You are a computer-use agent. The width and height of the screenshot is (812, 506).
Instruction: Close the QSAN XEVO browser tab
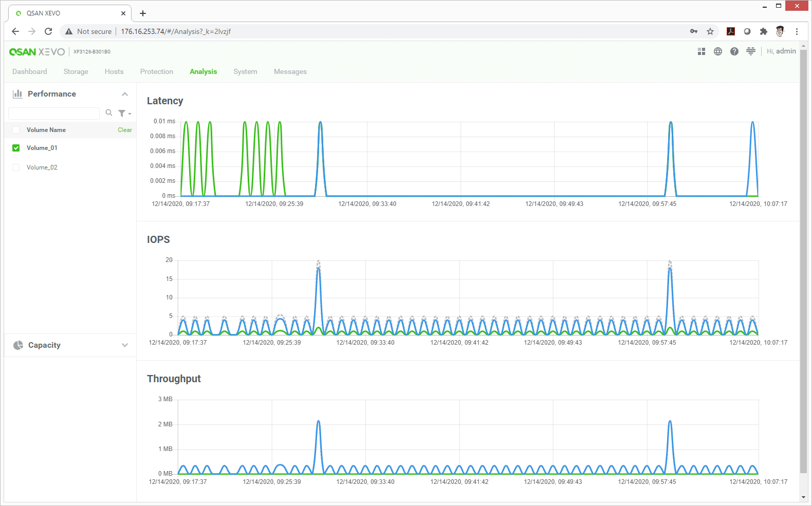click(123, 13)
